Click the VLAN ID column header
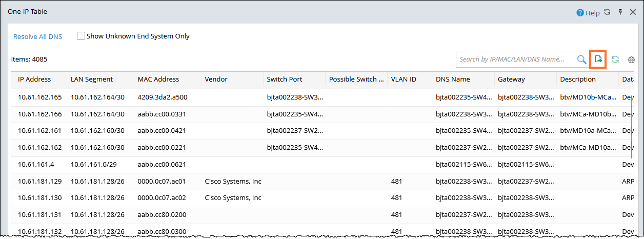Screen dimensions: 644x239 (404, 79)
